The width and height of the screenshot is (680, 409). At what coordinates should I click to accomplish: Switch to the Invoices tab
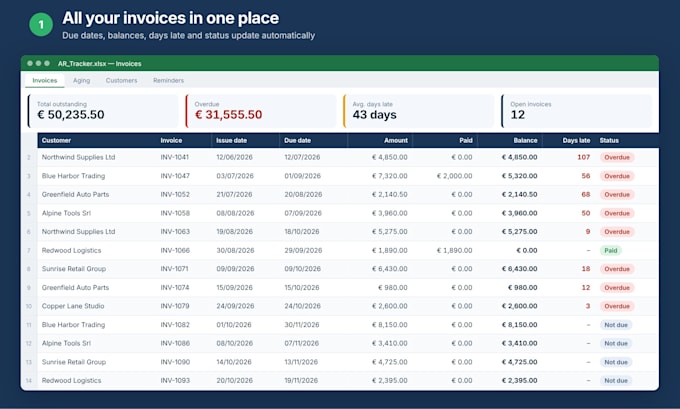click(x=45, y=80)
